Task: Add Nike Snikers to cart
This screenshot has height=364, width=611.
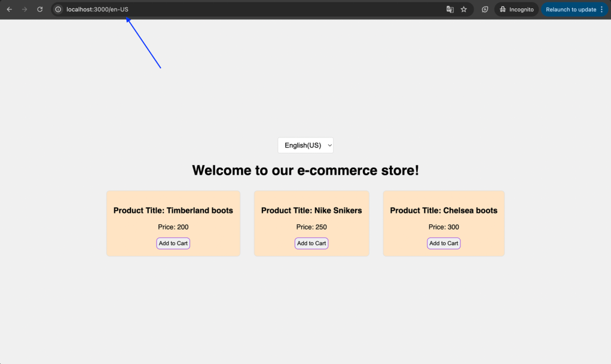Action: (311, 243)
